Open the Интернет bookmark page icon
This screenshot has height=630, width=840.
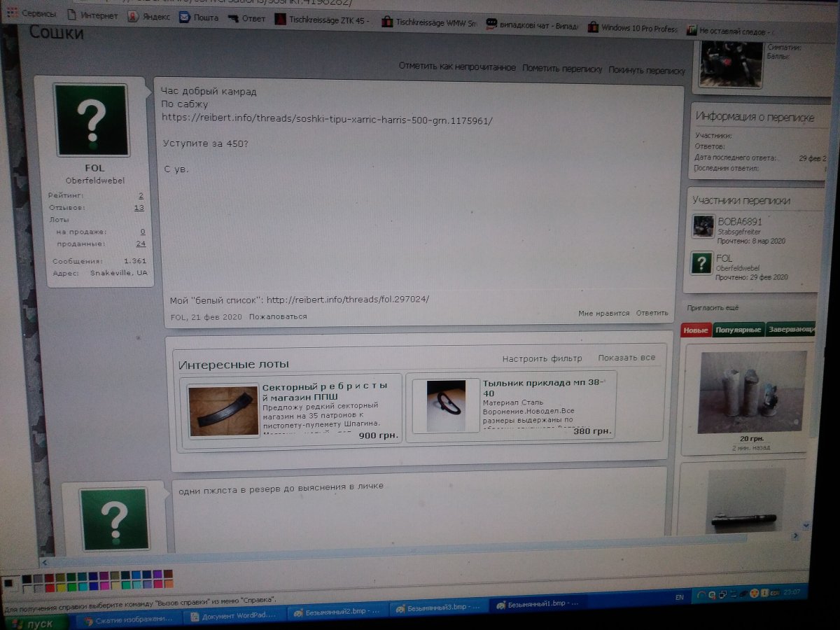(x=71, y=15)
